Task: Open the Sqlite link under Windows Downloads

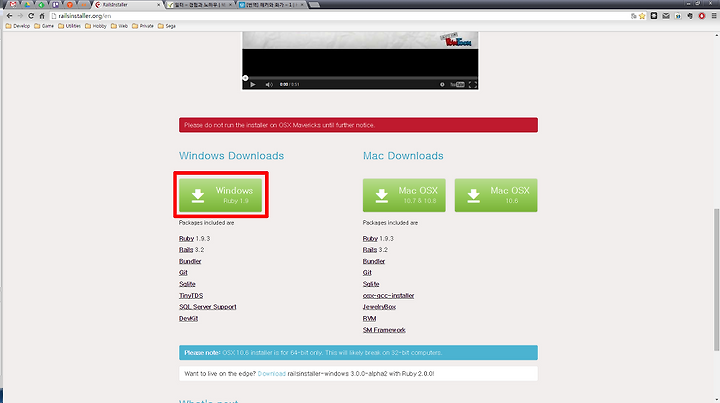Action: tap(187, 284)
